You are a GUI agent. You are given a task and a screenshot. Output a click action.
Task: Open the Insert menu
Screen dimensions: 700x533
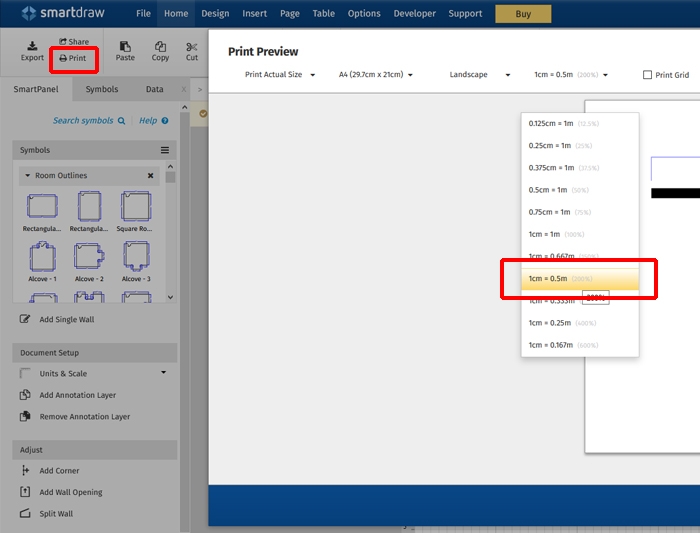pos(254,13)
